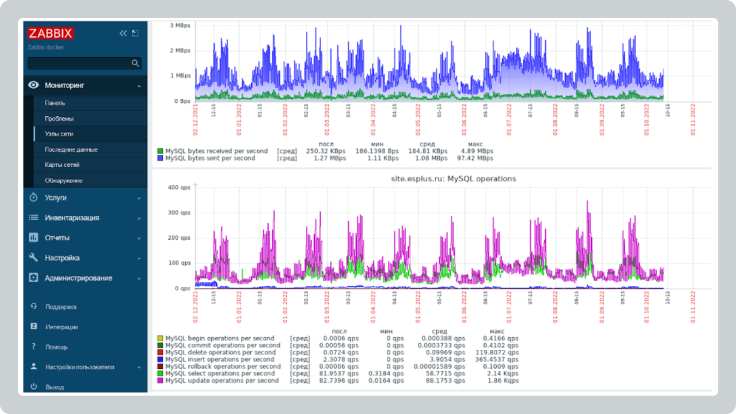Click the hide sidebar icon
This screenshot has height=414, width=736.
coord(136,33)
